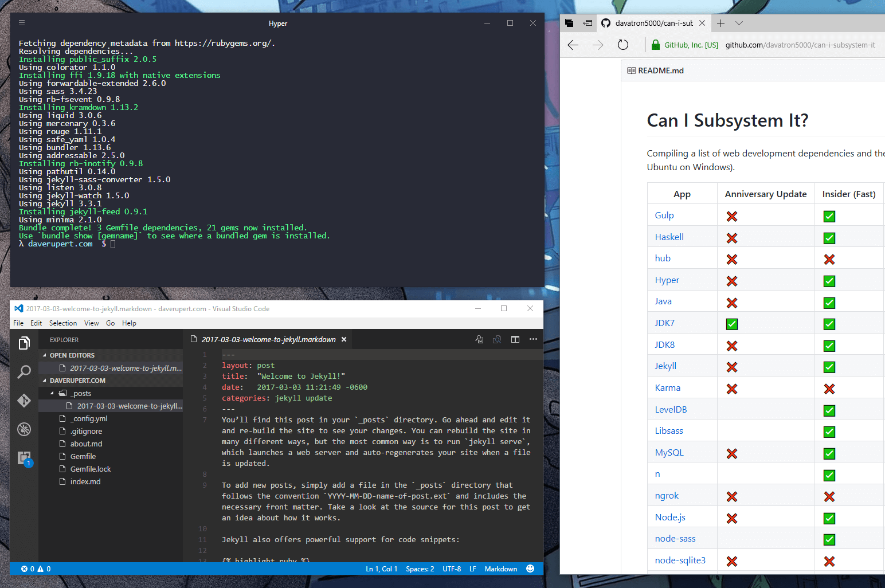Open the Explorer view in VS Code
This screenshot has height=588, width=885.
pyautogui.click(x=24, y=342)
